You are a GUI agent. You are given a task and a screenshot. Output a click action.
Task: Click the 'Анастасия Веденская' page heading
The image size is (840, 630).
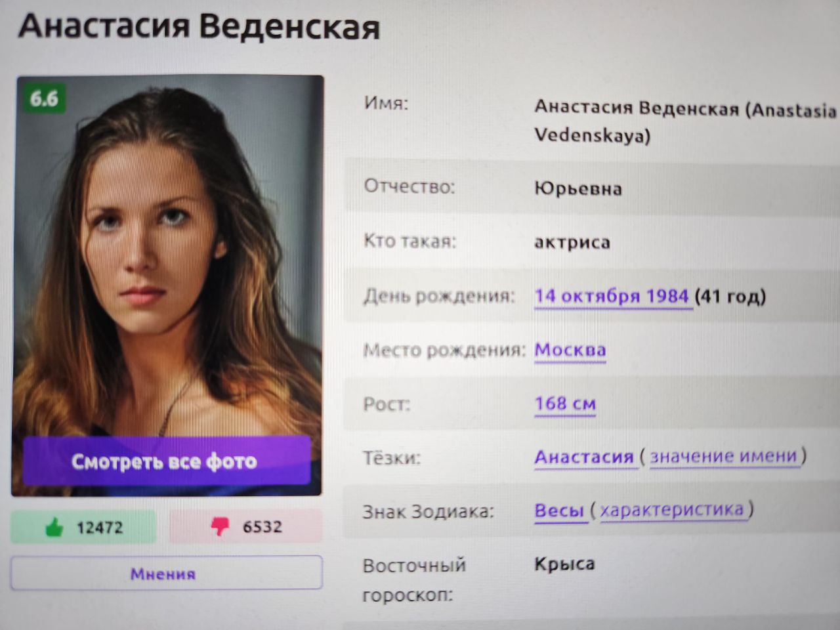(x=199, y=26)
